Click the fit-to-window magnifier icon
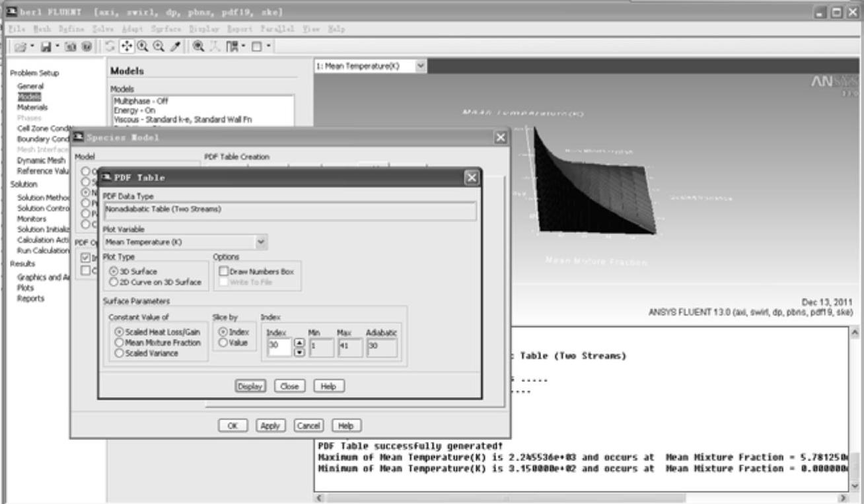 198,46
